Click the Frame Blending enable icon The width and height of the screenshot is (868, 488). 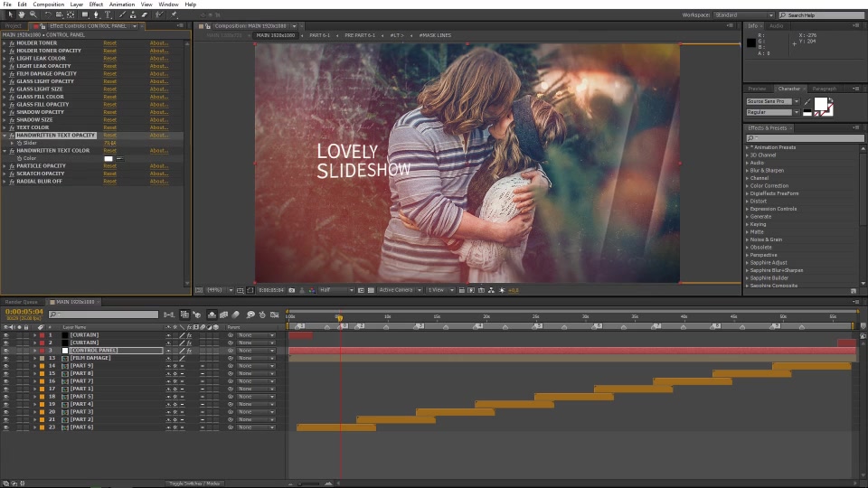pos(223,314)
